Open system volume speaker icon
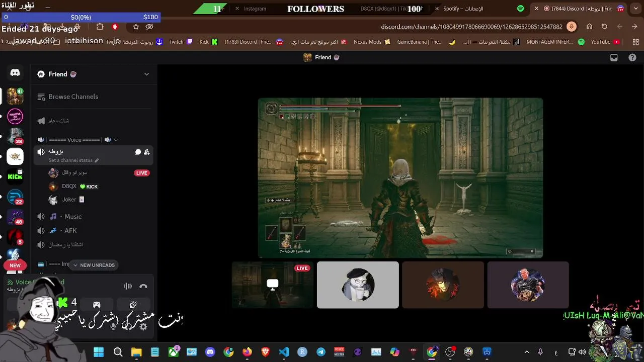The height and width of the screenshot is (362, 644). [x=582, y=352]
